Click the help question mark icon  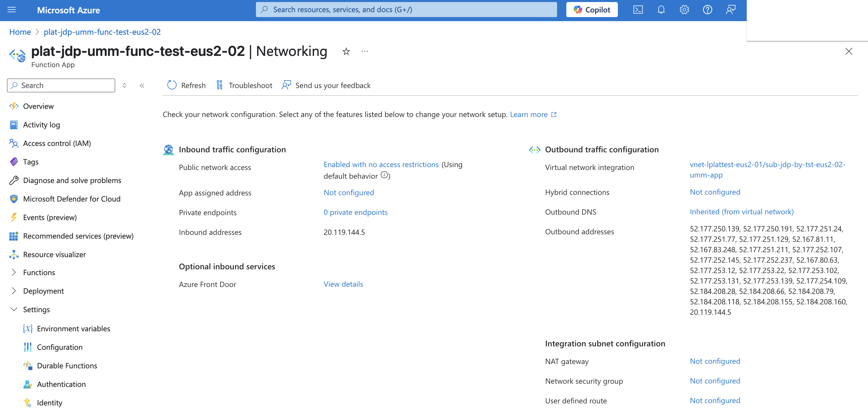707,10
